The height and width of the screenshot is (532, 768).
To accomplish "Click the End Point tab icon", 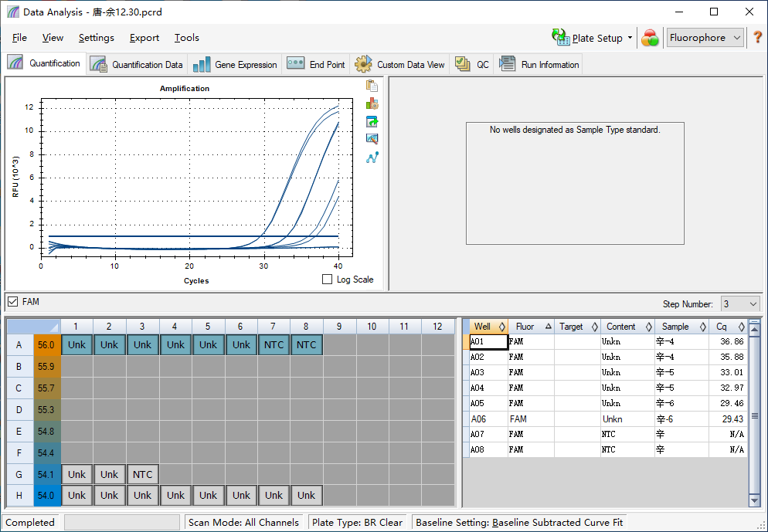I will pos(295,63).
